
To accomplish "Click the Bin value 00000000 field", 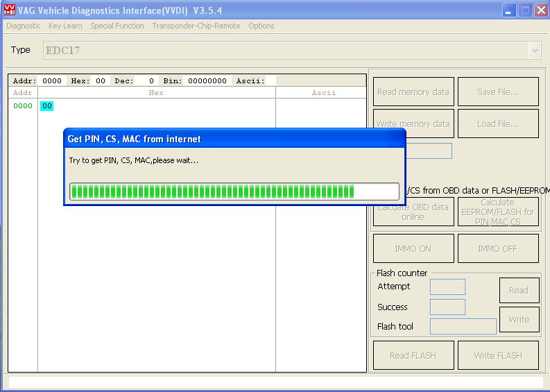I will tap(207, 80).
